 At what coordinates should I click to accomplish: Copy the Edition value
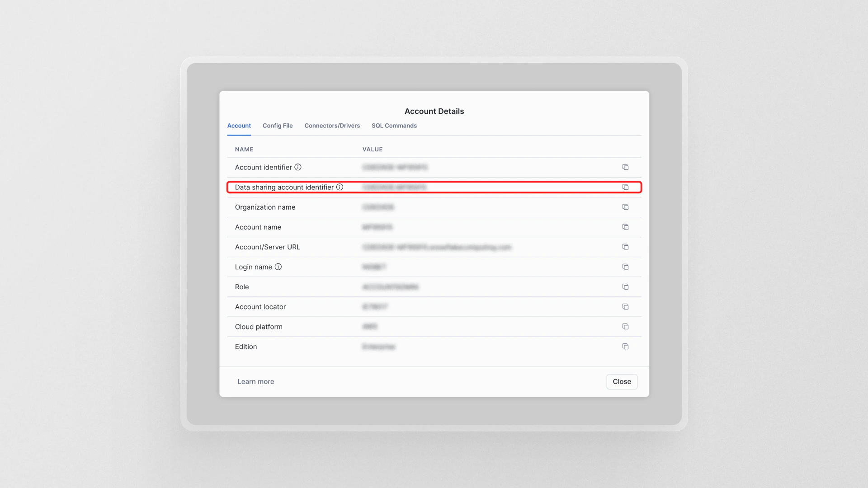[626, 347]
